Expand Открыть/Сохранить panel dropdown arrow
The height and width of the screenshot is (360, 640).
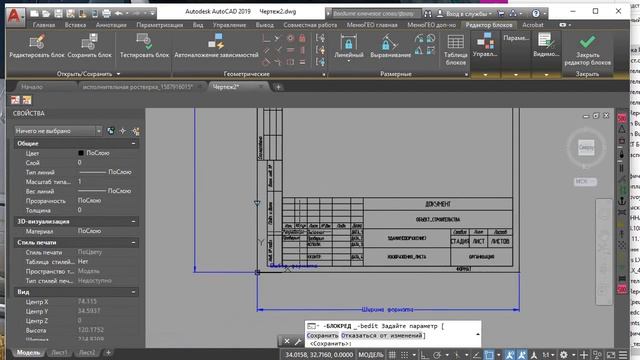pyautogui.click(x=118, y=74)
